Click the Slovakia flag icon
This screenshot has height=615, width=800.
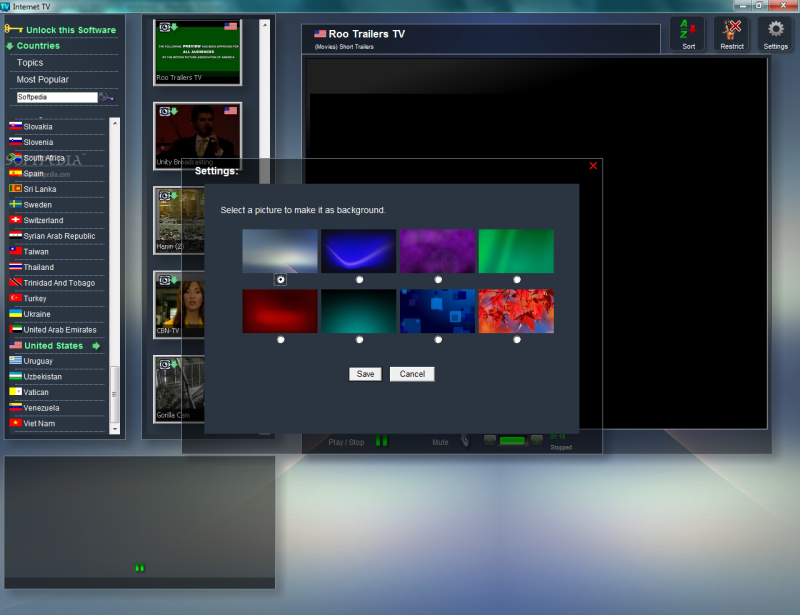(x=15, y=126)
